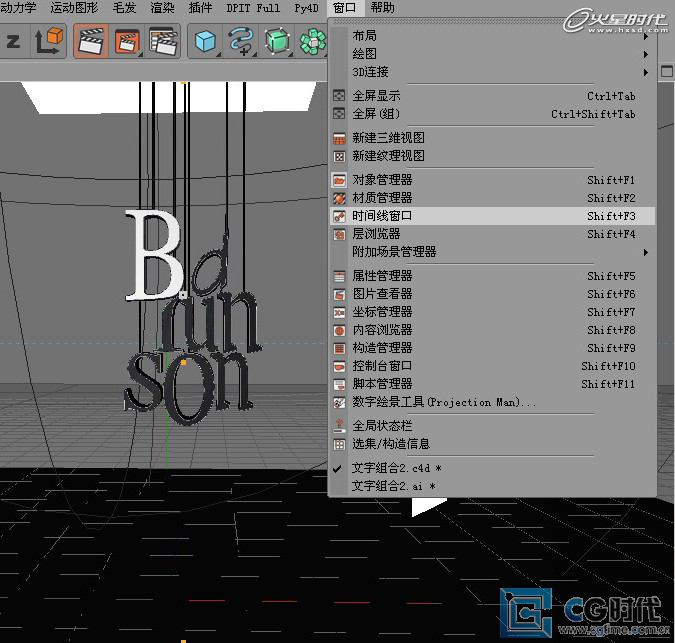675x643 pixels.
Task: Open the DPIT Full menu
Action: point(253,8)
